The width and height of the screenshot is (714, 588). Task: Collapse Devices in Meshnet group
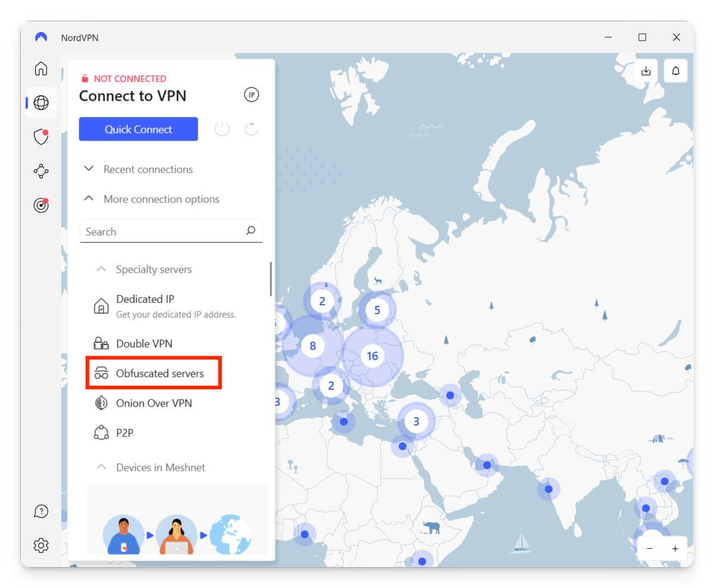click(x=151, y=467)
